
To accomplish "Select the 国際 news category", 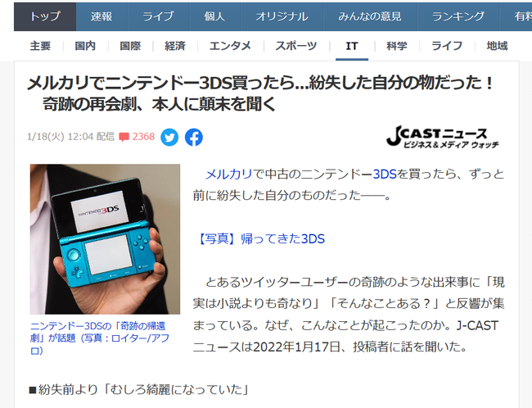I will coord(130,46).
